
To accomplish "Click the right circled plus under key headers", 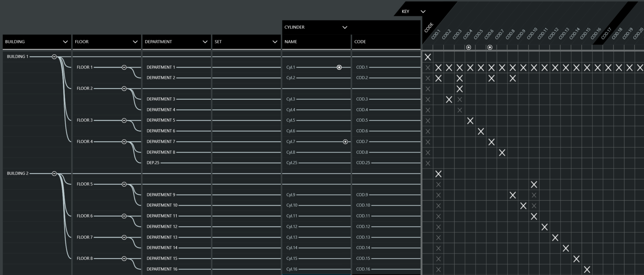I will point(490,47).
